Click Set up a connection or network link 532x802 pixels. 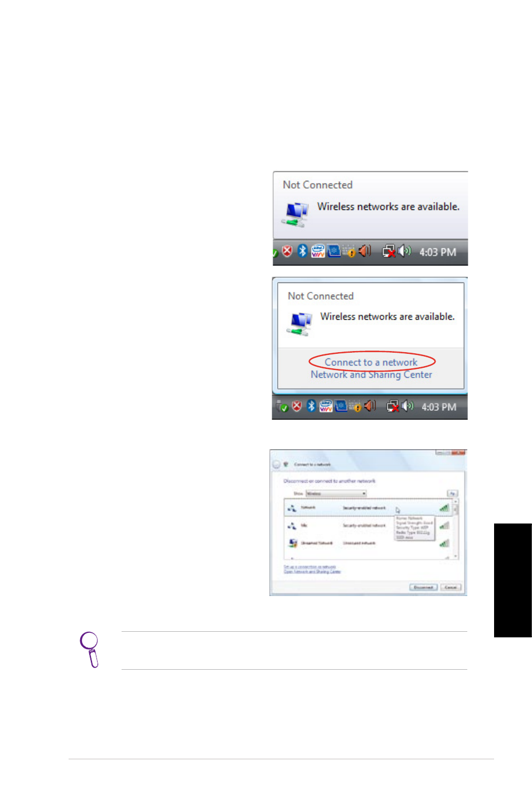coord(309,567)
